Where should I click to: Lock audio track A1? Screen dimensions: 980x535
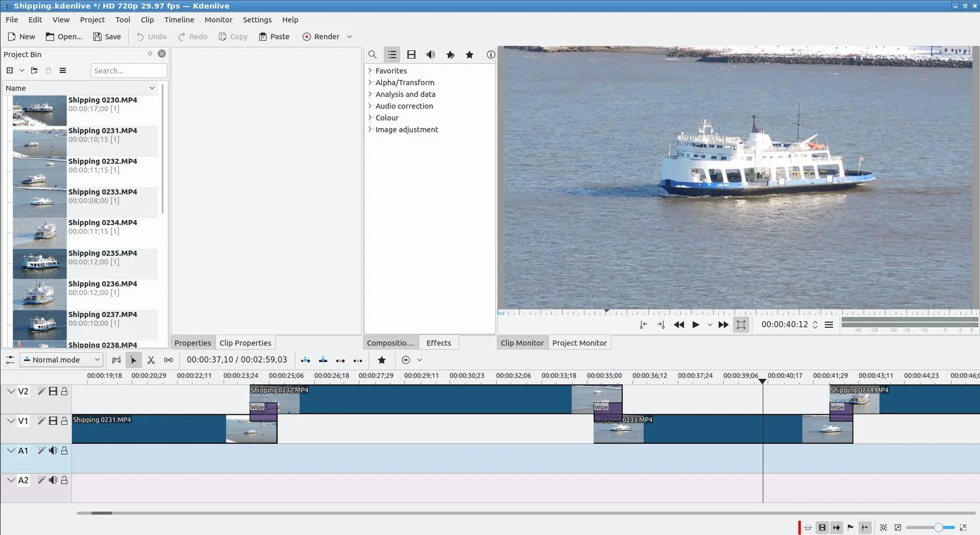(64, 450)
